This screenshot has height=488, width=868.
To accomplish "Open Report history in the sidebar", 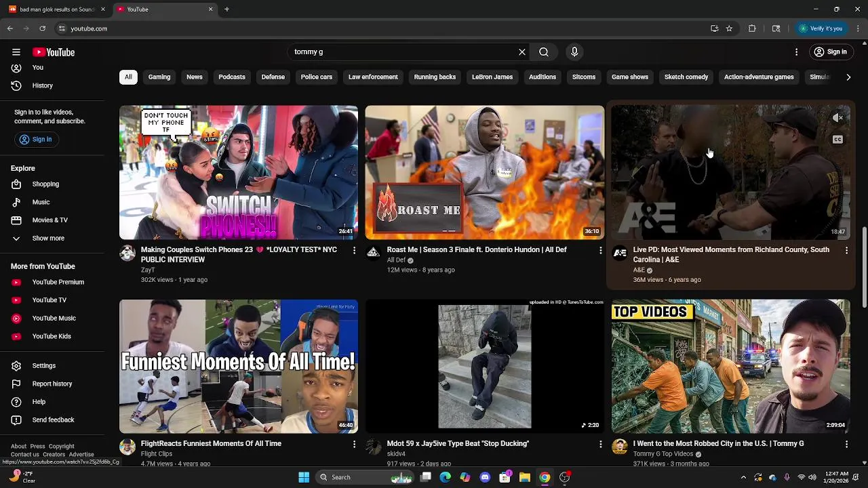I will pyautogui.click(x=52, y=384).
